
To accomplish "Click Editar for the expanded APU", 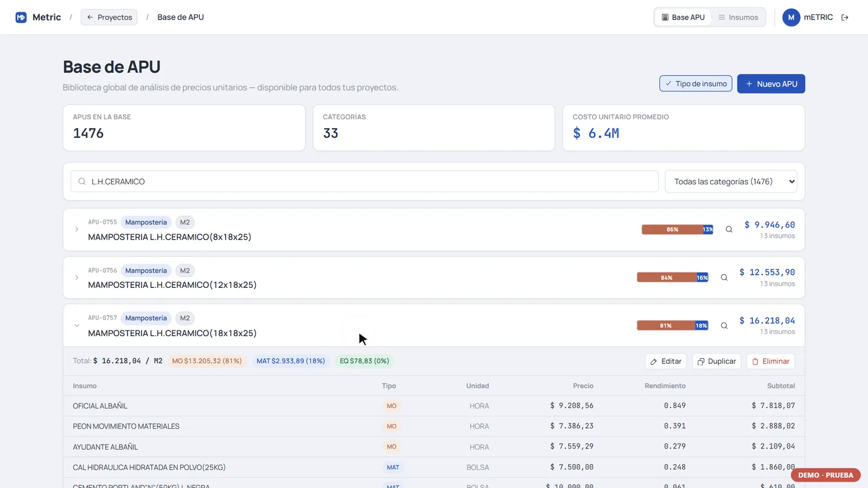I will 666,361.
